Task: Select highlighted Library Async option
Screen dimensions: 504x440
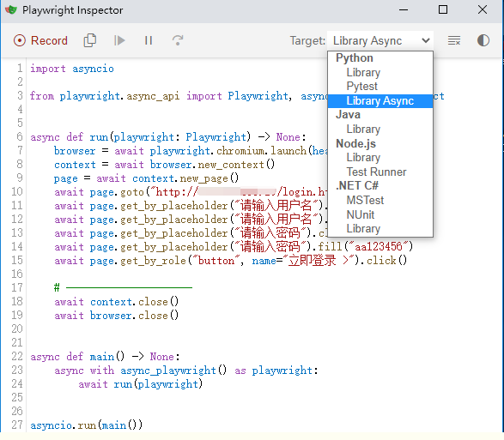Action: (380, 101)
